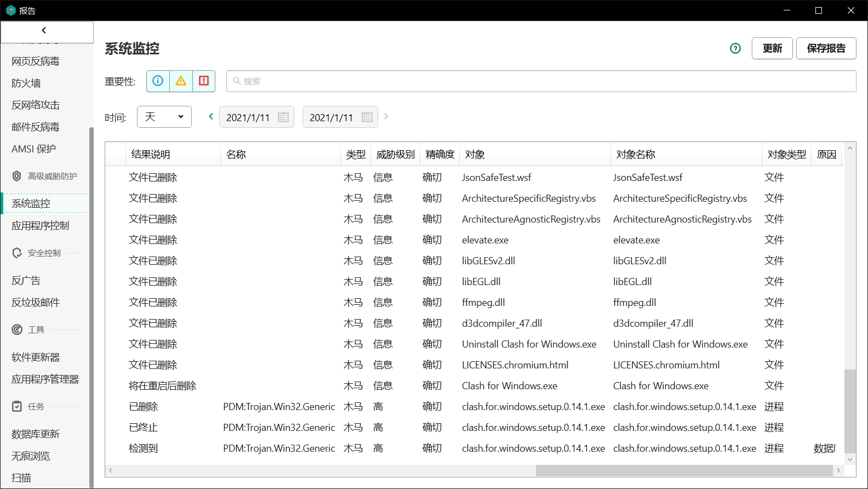
Task: Click the Kaspersky app icon in title bar
Action: [x=10, y=10]
